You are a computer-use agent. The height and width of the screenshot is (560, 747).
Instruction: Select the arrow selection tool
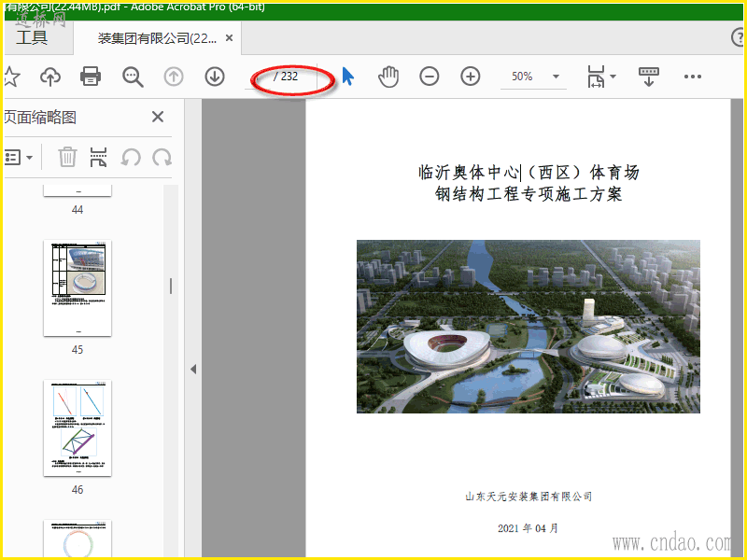pyautogui.click(x=347, y=77)
